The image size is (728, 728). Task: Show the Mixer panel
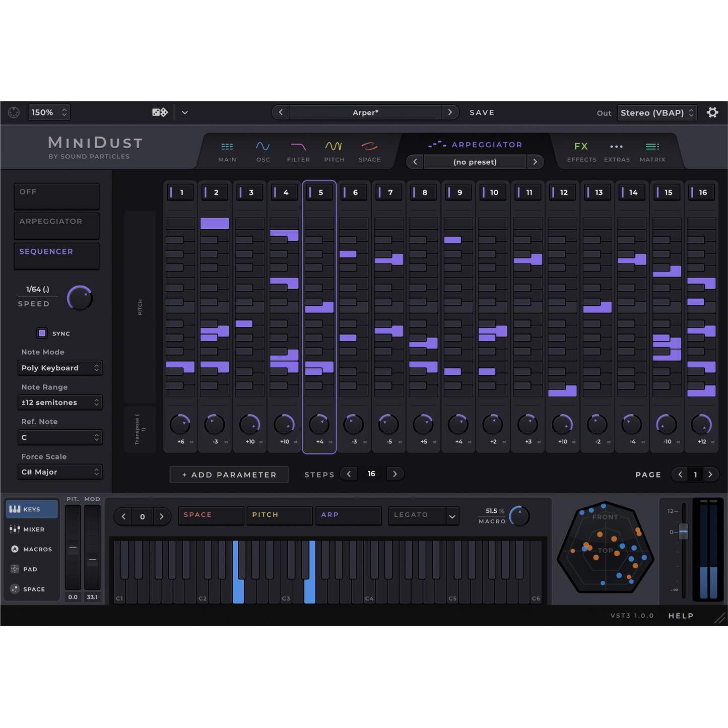(x=31, y=530)
